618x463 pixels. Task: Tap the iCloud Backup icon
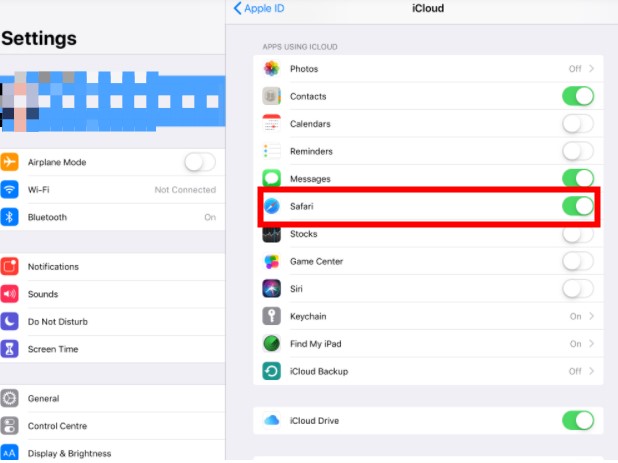click(x=271, y=371)
